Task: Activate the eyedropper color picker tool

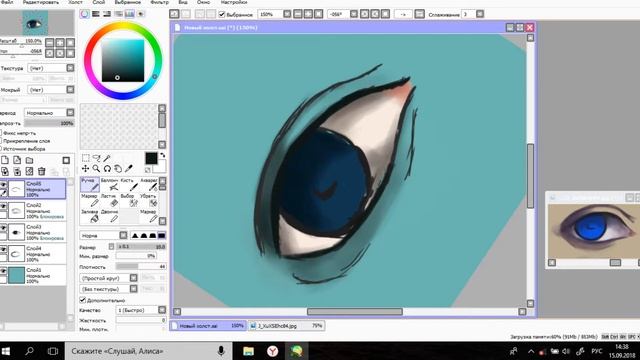Action: click(x=129, y=169)
